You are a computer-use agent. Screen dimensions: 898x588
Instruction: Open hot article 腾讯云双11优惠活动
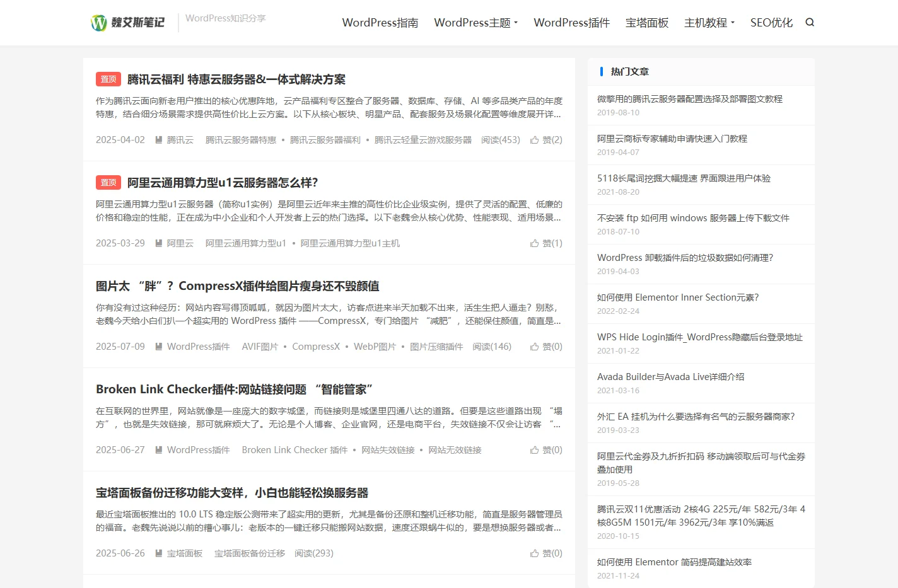[701, 516]
